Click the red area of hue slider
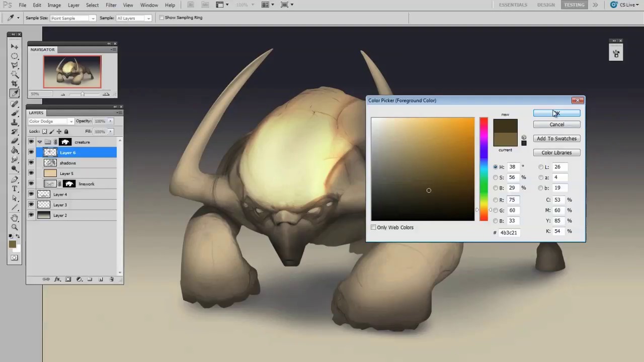Viewport: 644px width, 362px height. click(x=484, y=121)
